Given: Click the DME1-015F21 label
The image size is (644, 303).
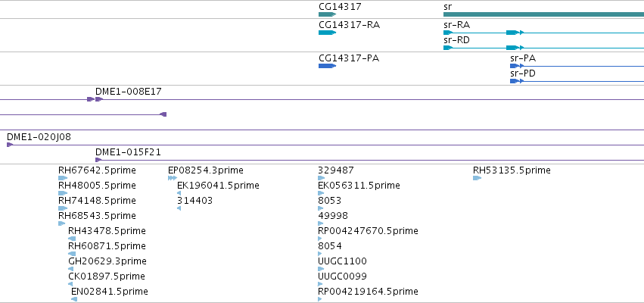Looking at the screenshot, I should point(128,152).
